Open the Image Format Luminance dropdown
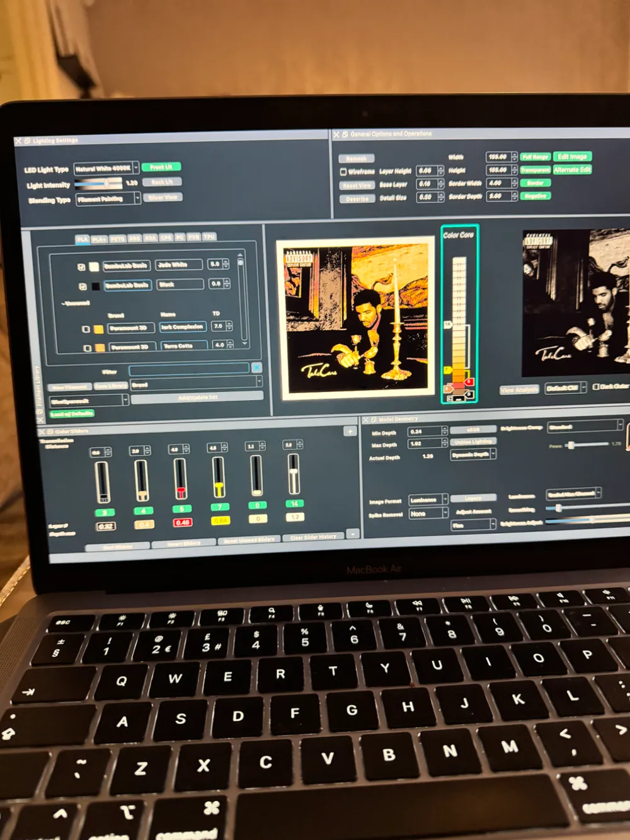 pos(428,500)
